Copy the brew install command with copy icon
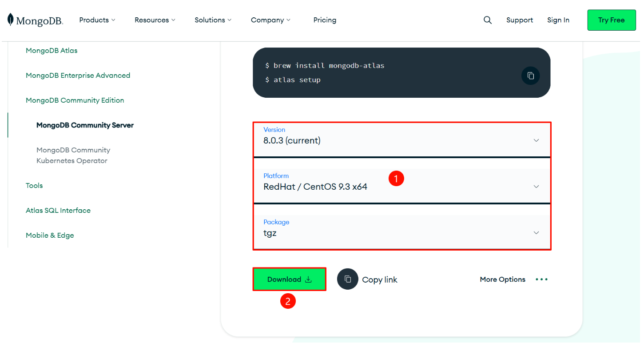Screen dimensions: 644x347 point(530,76)
